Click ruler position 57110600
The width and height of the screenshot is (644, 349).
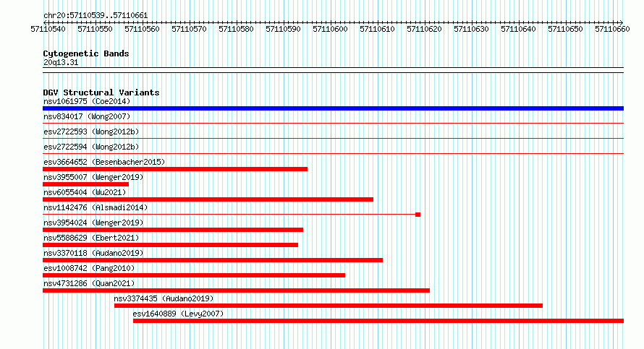click(x=330, y=29)
